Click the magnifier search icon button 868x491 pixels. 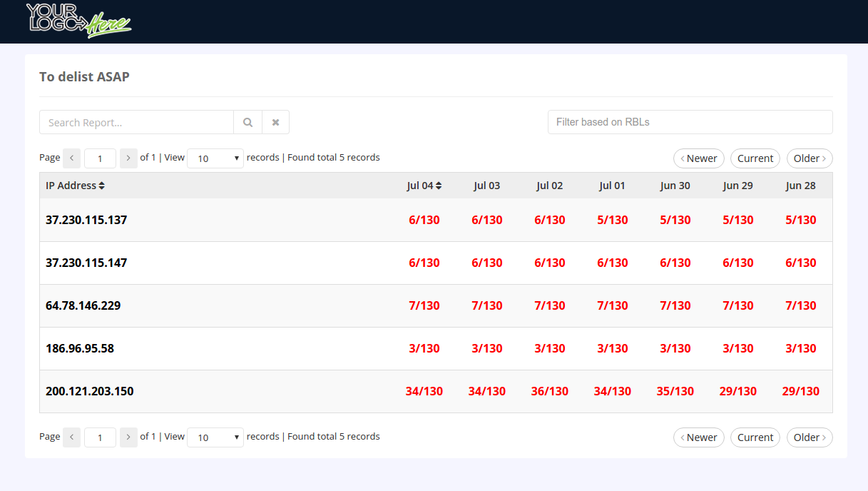[247, 122]
